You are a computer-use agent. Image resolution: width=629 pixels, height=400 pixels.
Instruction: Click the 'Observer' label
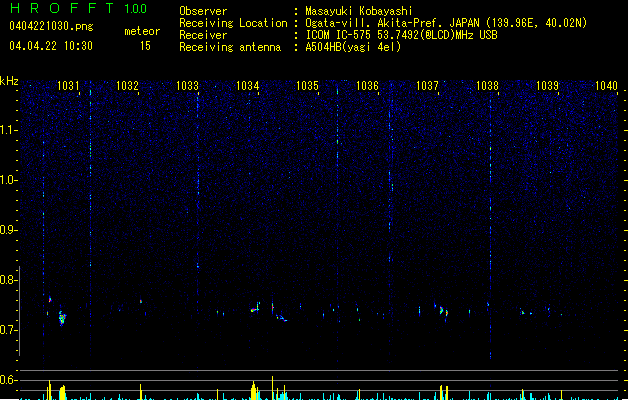pyautogui.click(x=203, y=11)
